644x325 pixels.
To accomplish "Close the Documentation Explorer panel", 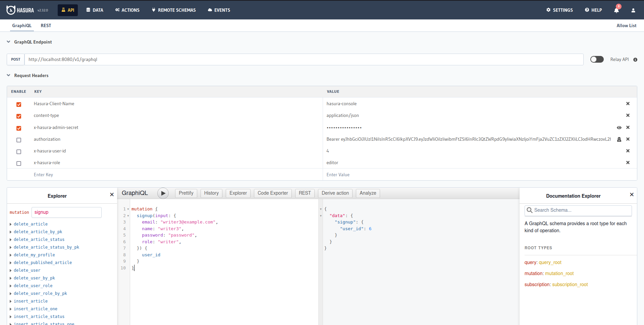I will [632, 195].
